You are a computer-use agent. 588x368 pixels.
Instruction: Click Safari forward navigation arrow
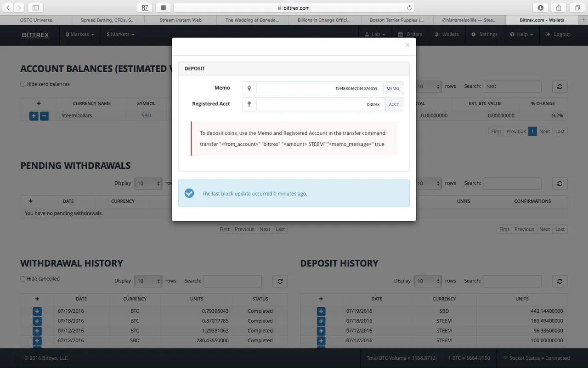pos(19,8)
